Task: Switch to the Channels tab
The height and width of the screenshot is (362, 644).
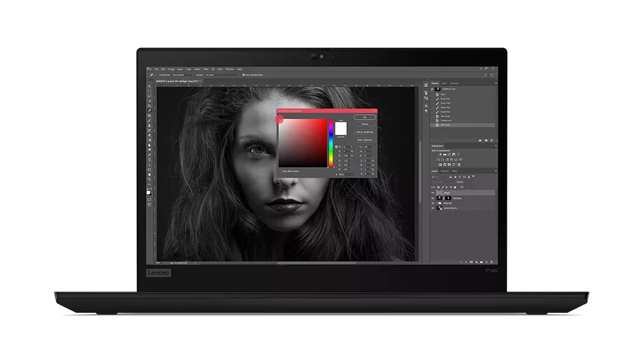Action: [445, 171]
